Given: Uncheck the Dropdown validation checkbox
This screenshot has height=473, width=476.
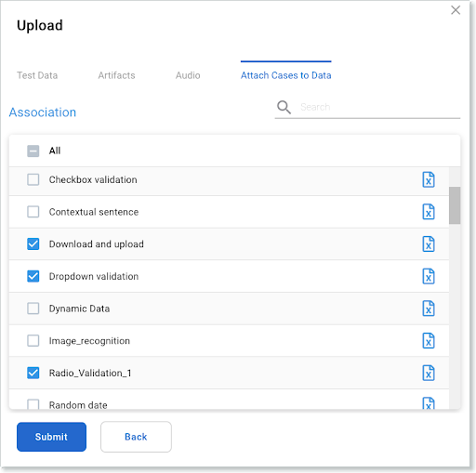Looking at the screenshot, I should pyautogui.click(x=33, y=276).
